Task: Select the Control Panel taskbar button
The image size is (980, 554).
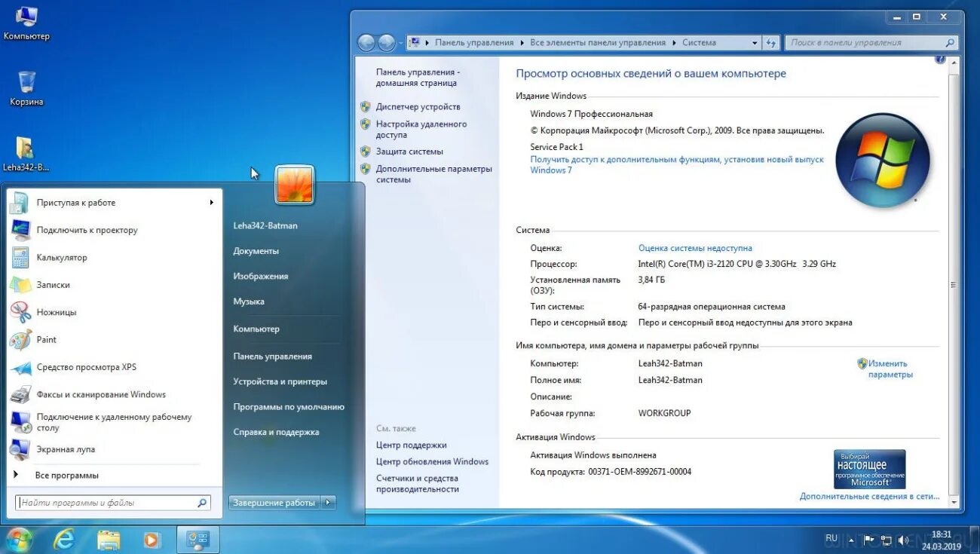Action: point(198,539)
